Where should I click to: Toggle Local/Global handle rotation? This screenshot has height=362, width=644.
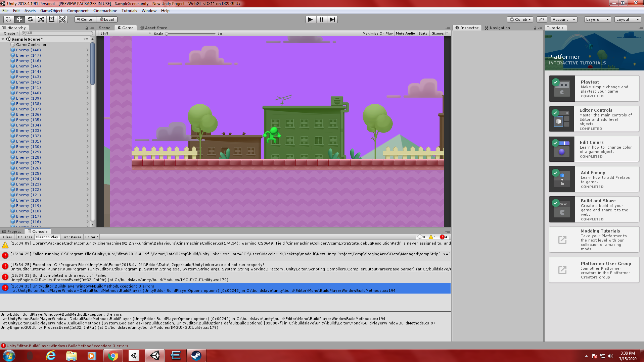(x=107, y=19)
